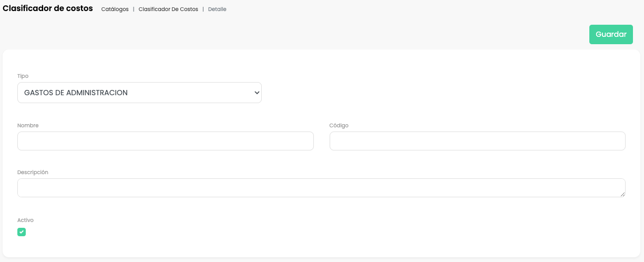644x262 pixels.
Task: Focus the Nombre text field
Action: coord(166,141)
